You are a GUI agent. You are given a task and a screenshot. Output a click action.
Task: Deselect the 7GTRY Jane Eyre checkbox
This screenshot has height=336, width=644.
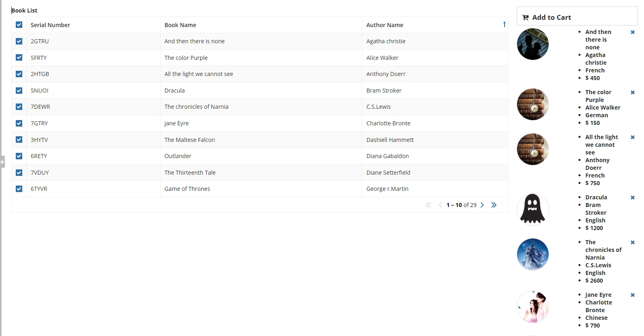pos(19,123)
